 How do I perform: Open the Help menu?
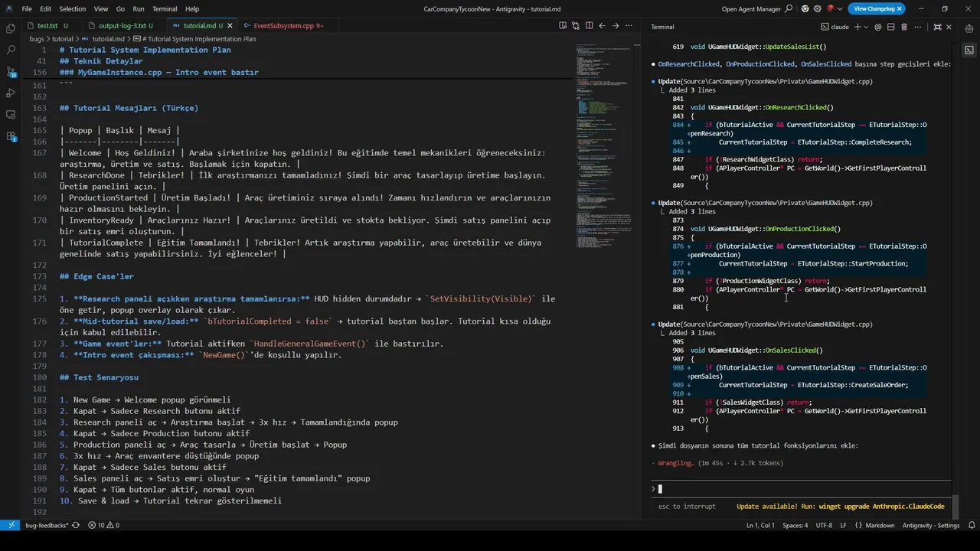(x=192, y=8)
